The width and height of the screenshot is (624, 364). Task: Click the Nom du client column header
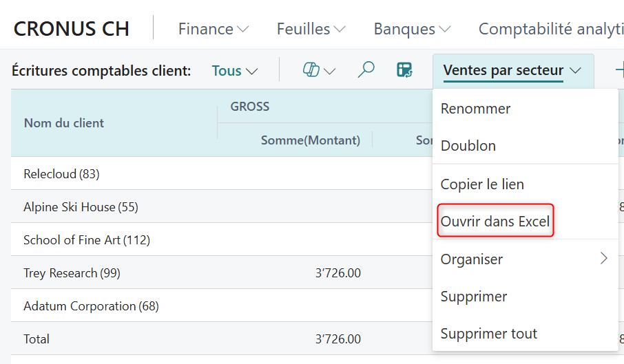point(64,123)
